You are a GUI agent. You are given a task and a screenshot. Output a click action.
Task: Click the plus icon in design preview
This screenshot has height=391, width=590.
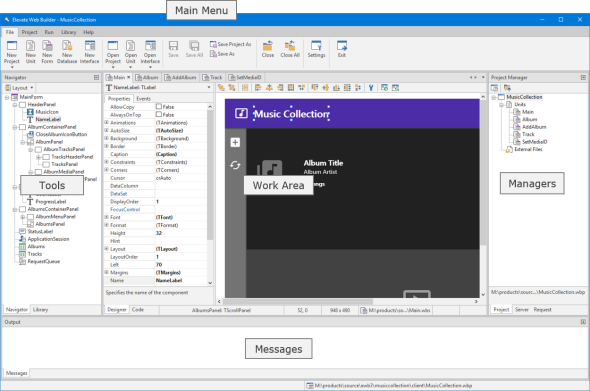click(x=235, y=142)
